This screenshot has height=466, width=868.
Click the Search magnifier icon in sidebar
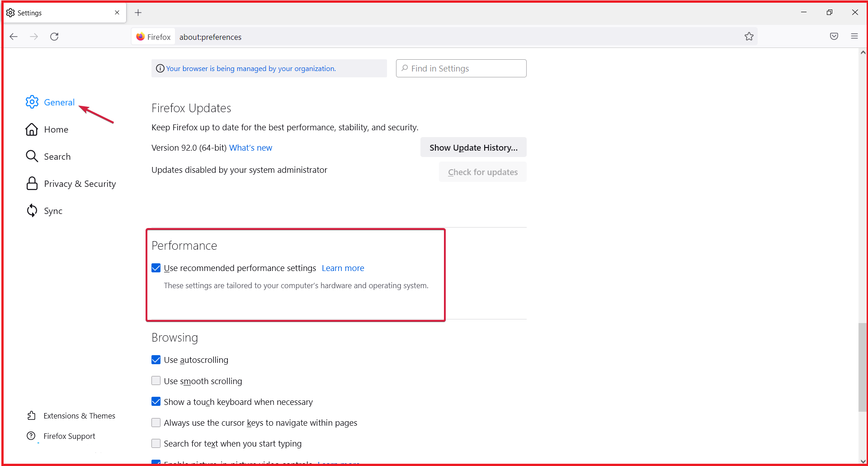coord(32,156)
